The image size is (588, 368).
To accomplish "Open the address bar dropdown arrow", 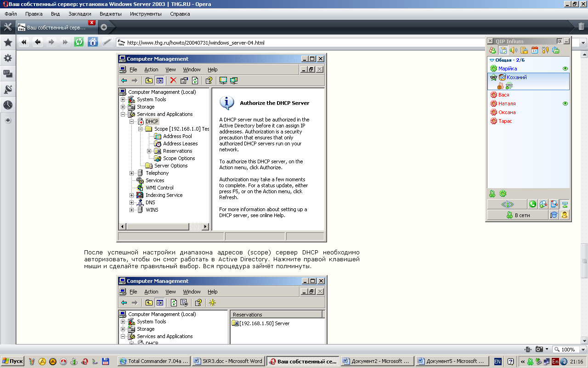I will [583, 43].
